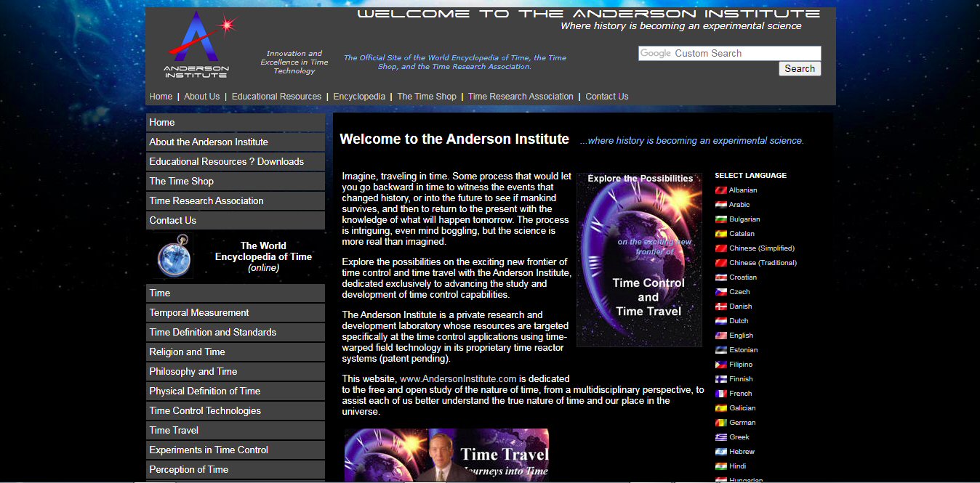This screenshot has width=980, height=483.
Task: Open Religion and Time sidebar entry
Action: tap(236, 352)
